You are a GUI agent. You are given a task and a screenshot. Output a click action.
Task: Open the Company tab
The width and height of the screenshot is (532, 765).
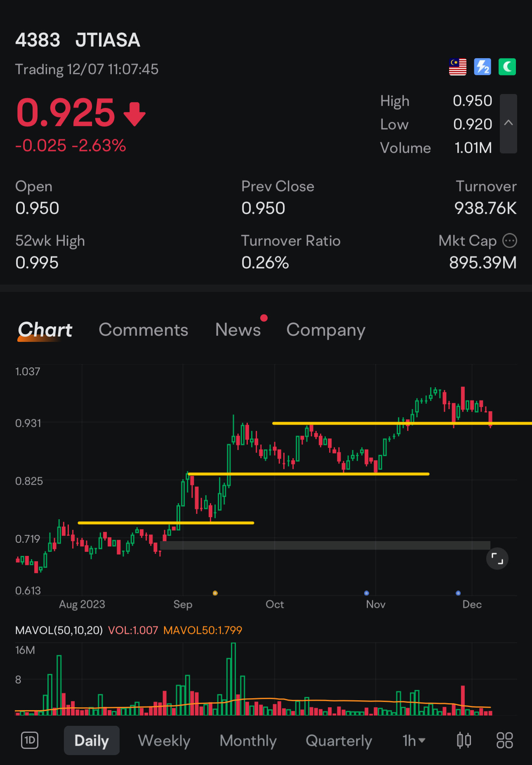coord(326,331)
